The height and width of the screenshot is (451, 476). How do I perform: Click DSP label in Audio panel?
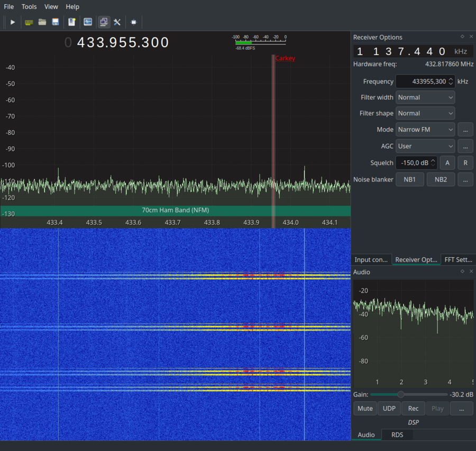pos(413,422)
